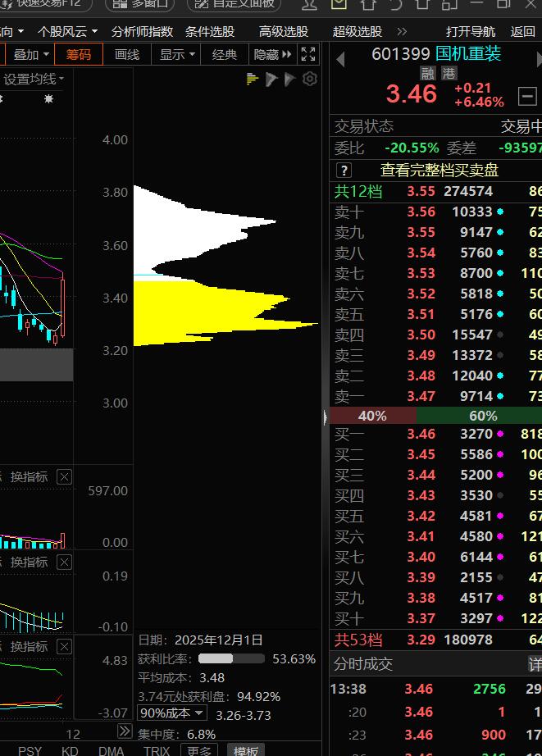The image size is (542, 756).
Task: Click the first flag icon in the chip panel
Action: (271, 79)
